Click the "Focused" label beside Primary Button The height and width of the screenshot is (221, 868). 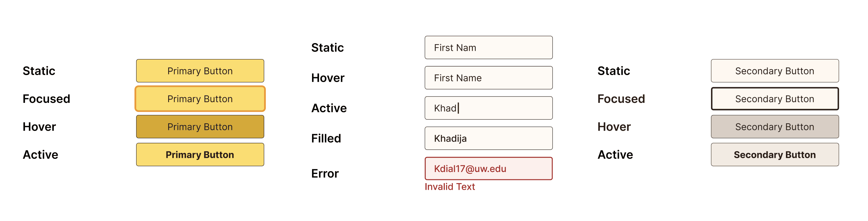[46, 99]
